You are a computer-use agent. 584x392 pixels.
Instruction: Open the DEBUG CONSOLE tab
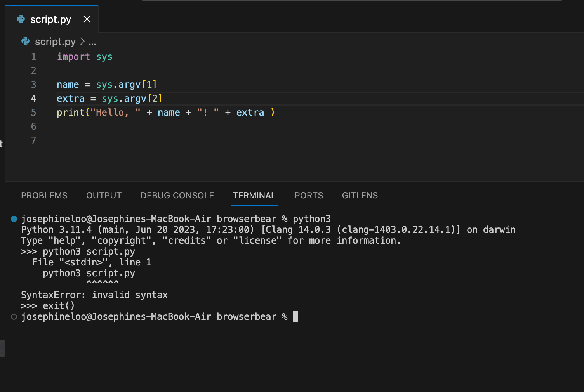click(x=177, y=195)
